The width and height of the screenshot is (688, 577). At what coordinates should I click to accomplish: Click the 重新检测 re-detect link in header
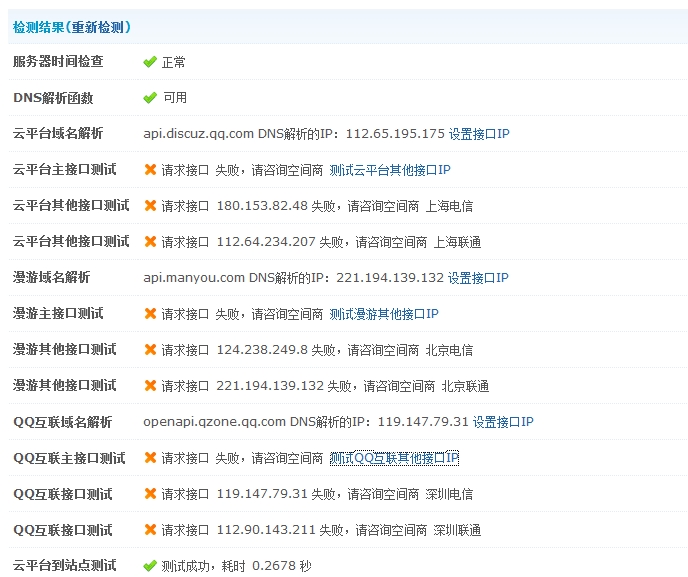[x=97, y=27]
